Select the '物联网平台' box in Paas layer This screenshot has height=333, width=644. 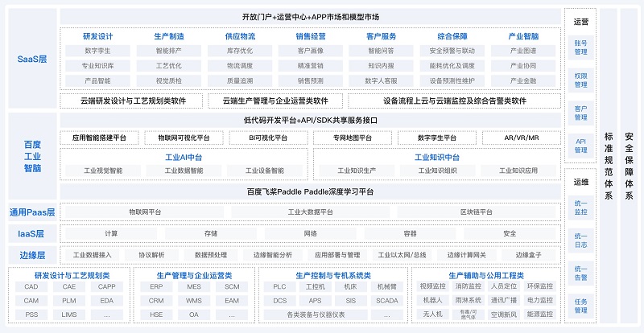pos(145,212)
